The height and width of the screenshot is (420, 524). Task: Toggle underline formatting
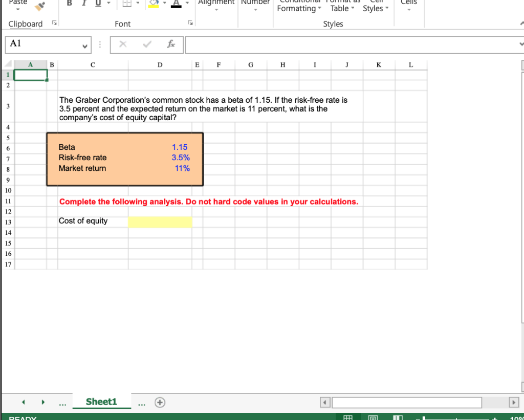[x=97, y=3]
